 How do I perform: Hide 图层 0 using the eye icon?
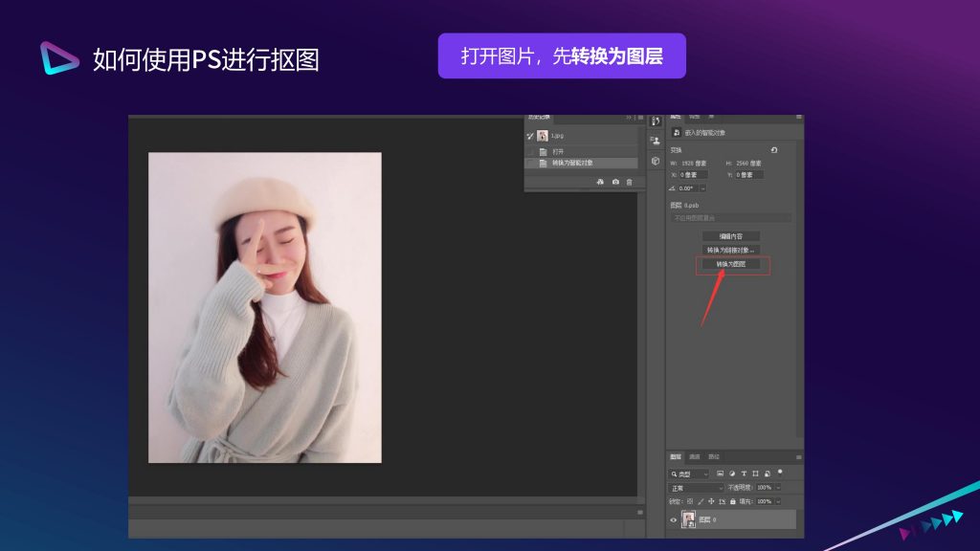[674, 520]
